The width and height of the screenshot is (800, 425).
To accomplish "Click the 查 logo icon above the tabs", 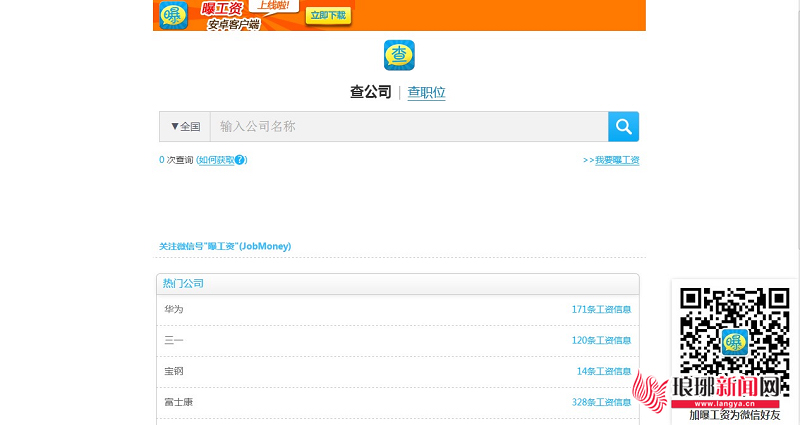I will point(399,55).
